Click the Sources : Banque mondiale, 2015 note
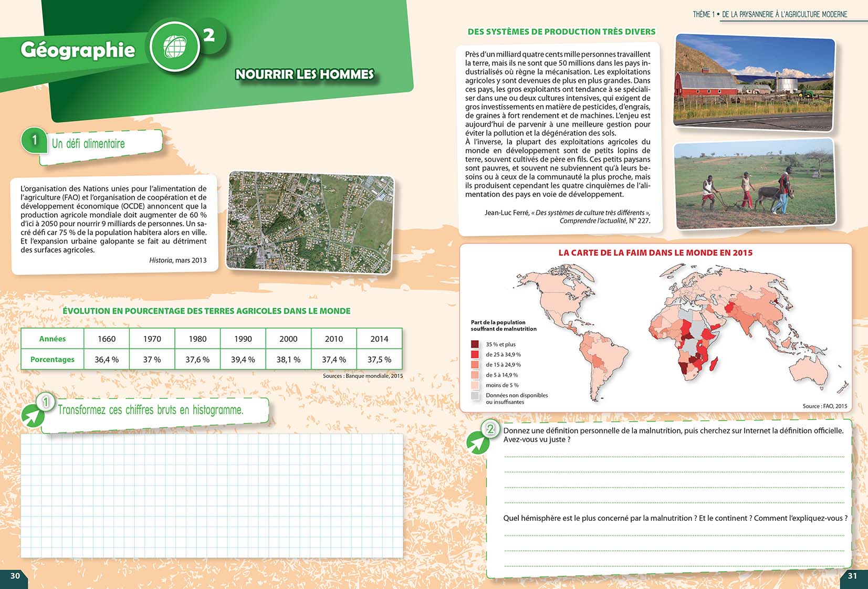Screen dimensions: 868x589 [363, 376]
